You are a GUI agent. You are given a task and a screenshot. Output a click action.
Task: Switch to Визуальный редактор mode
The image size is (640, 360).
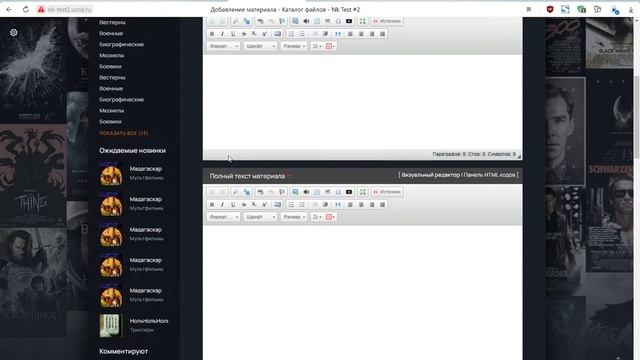431,175
